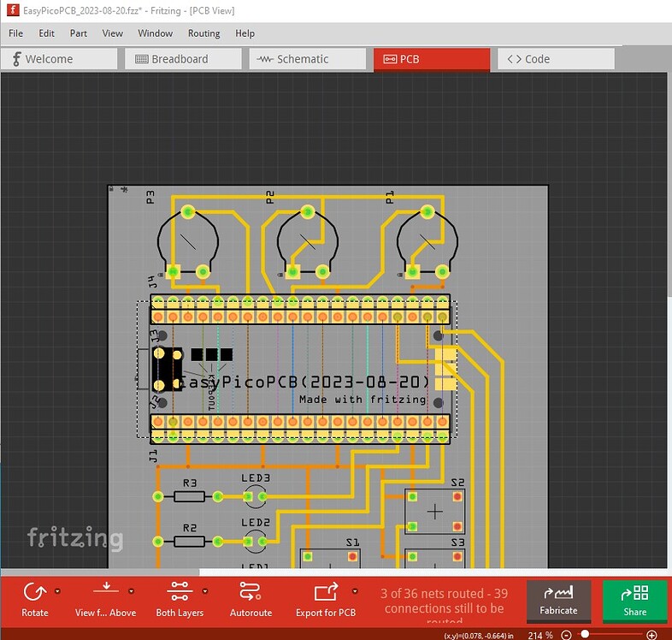Click the P2 silkscreen label
Screen dimensions: 672x640
pyautogui.click(x=269, y=198)
